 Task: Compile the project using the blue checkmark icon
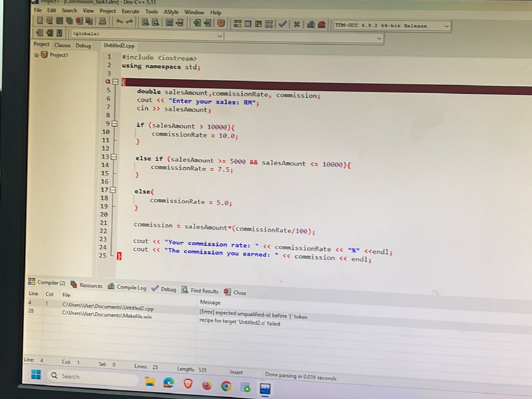(x=283, y=24)
